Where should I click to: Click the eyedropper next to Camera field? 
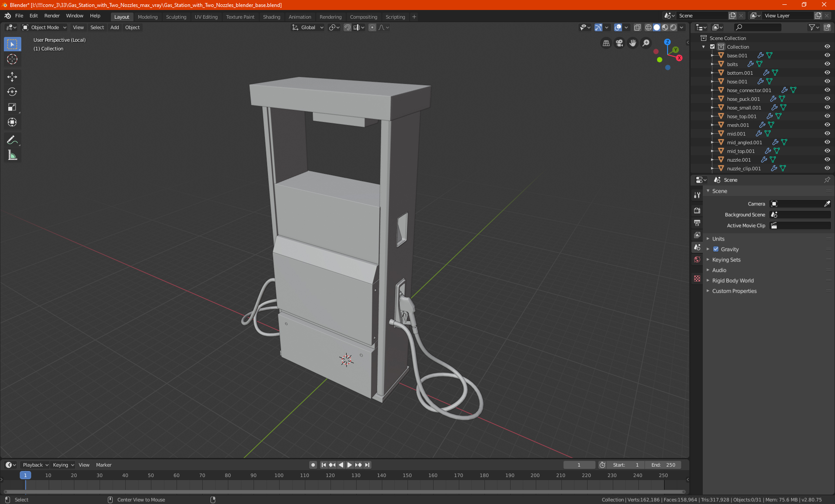(x=827, y=204)
